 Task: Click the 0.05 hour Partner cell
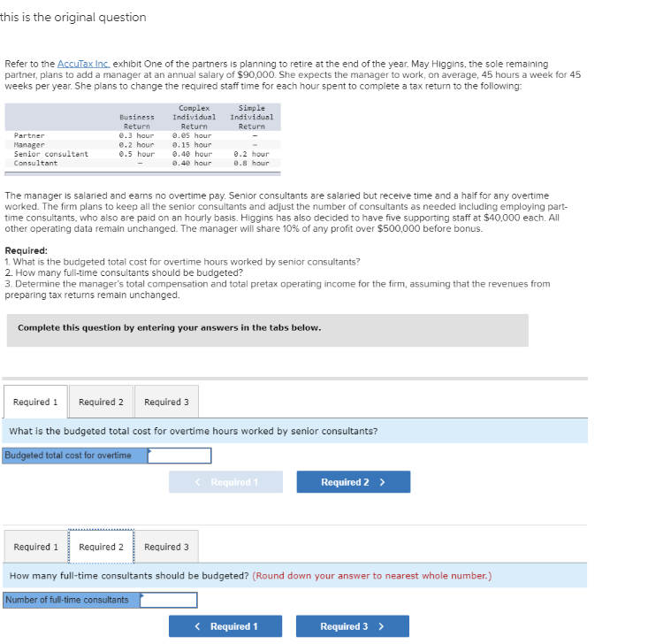tap(192, 135)
